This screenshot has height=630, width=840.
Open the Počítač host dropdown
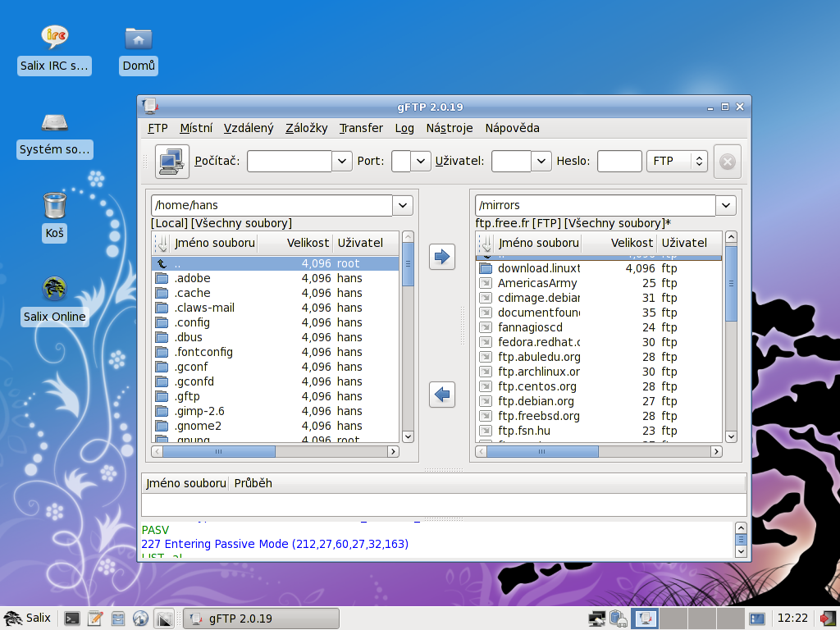pyautogui.click(x=342, y=162)
